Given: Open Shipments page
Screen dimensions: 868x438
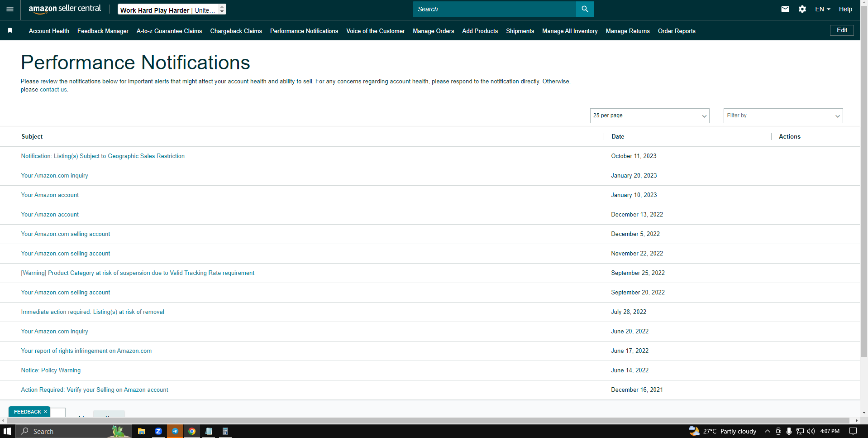Looking at the screenshot, I should 520,31.
